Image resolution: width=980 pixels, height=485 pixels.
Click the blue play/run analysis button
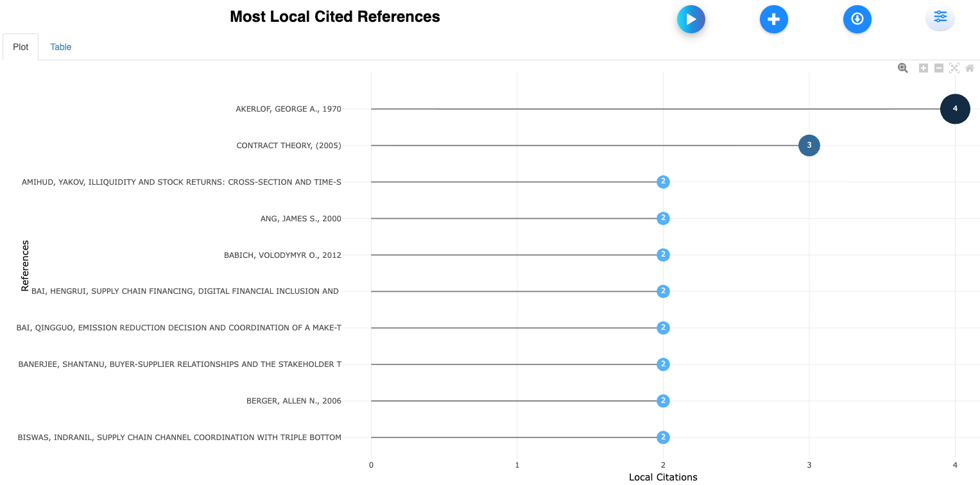(x=691, y=19)
